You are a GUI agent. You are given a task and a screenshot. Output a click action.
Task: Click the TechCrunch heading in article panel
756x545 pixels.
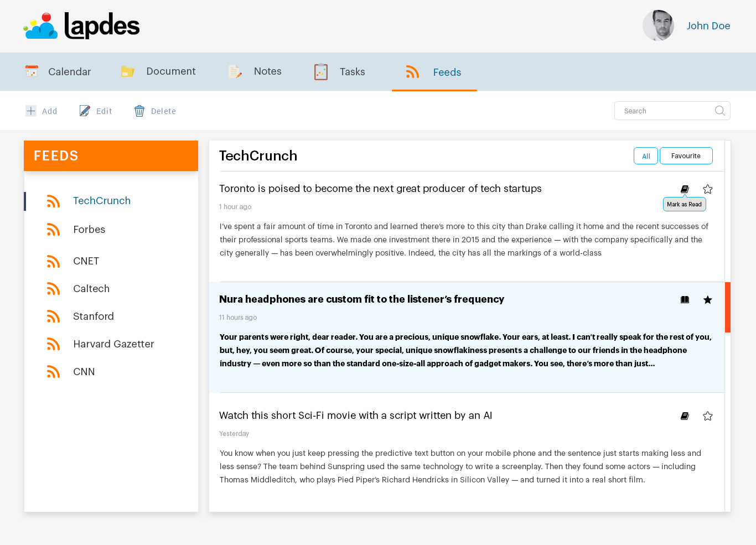click(x=258, y=156)
